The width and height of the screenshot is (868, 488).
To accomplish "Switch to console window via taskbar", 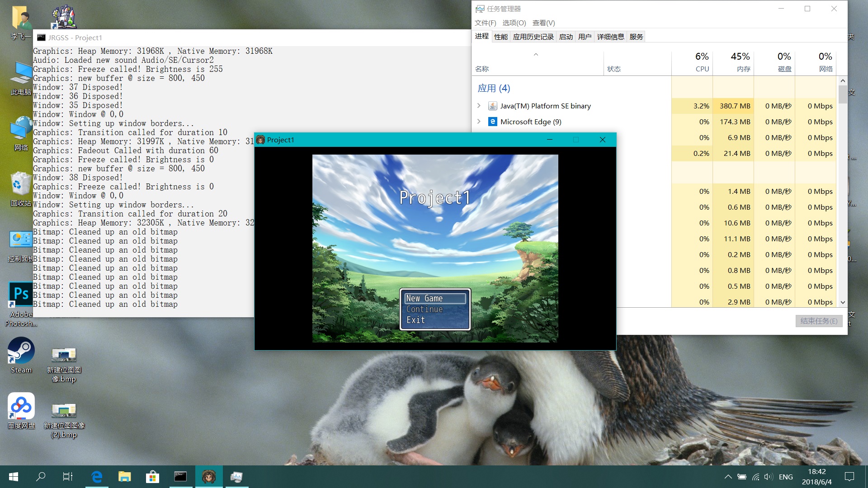I will [x=180, y=477].
